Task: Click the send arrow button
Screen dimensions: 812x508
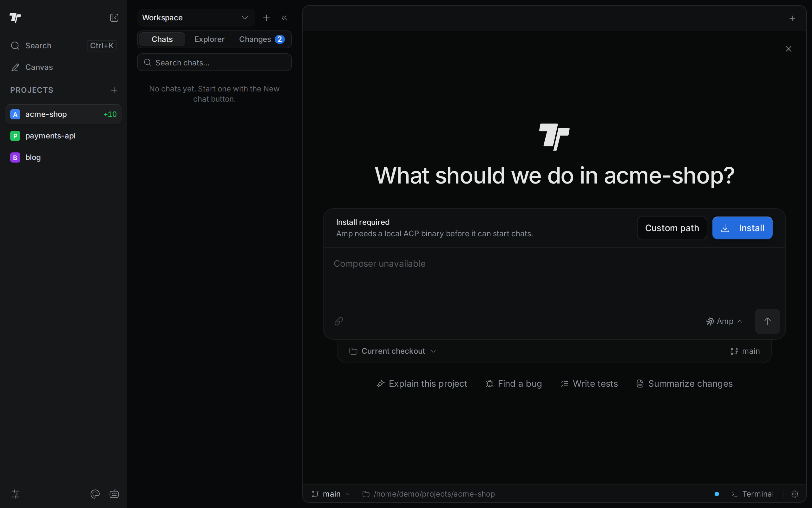Action: [767, 322]
